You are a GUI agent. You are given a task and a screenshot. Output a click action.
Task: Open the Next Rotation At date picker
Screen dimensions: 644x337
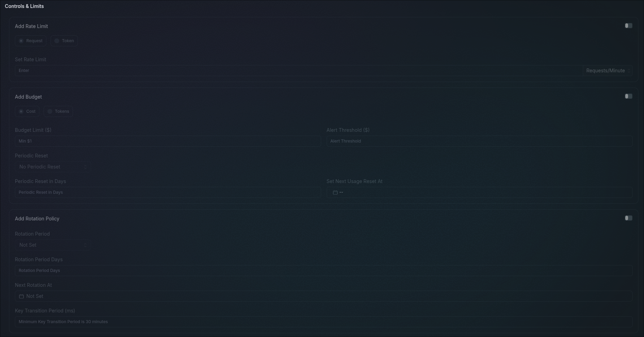[324, 296]
